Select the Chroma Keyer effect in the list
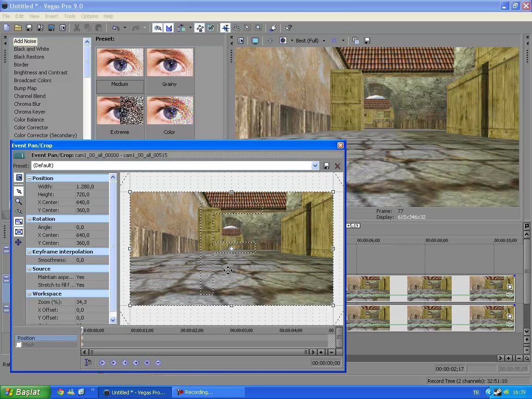Image resolution: width=532 pixels, height=399 pixels. coord(30,112)
